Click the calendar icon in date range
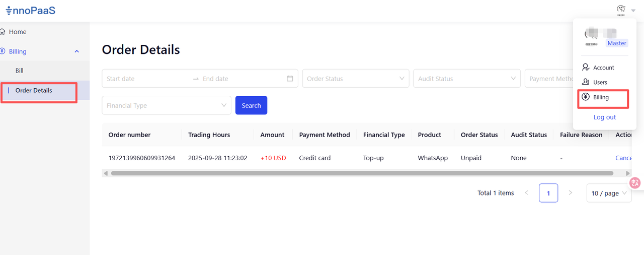Image resolution: width=644 pixels, height=255 pixels. (x=290, y=79)
